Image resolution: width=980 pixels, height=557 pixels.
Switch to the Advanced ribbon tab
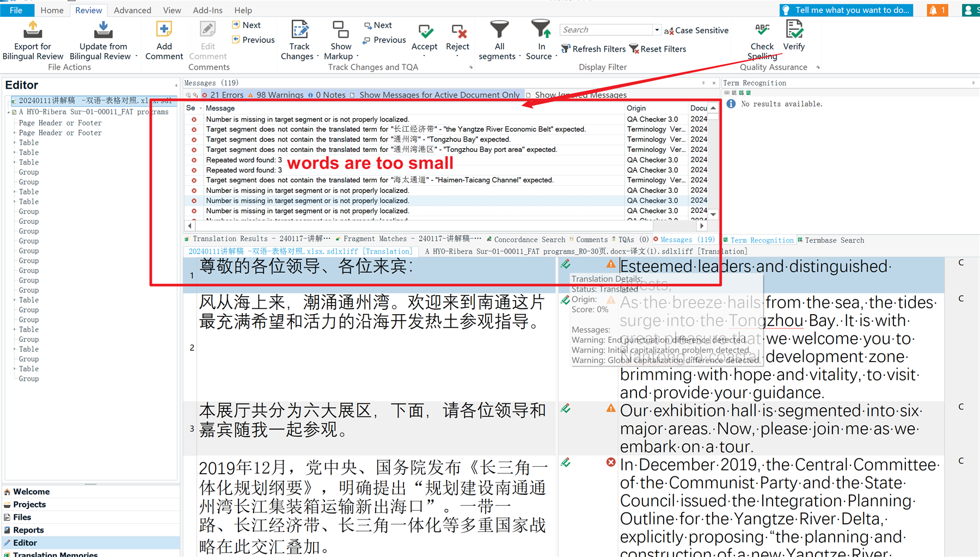[132, 10]
